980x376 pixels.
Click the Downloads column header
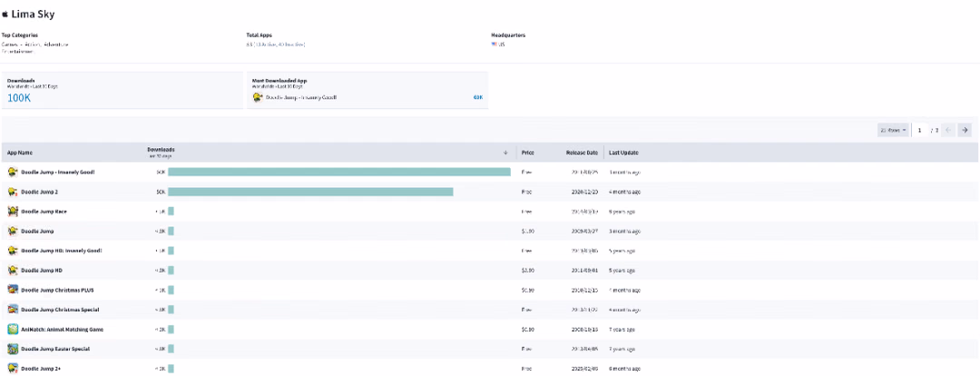[x=161, y=152]
